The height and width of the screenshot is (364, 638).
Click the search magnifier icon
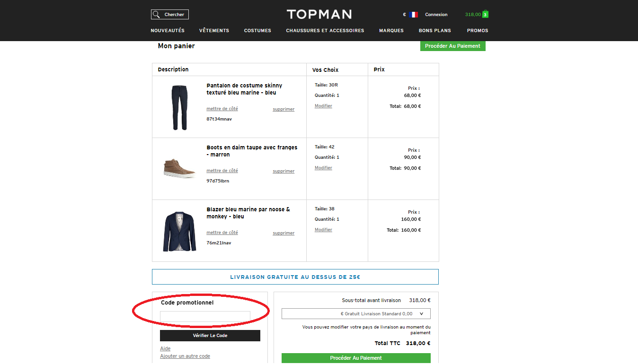coord(156,15)
